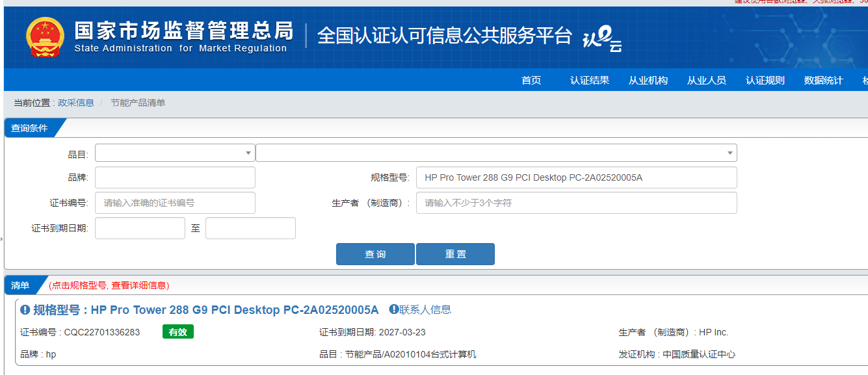868x375 pixels.
Task: Open the 数据统计 navigation menu
Action: (x=824, y=81)
